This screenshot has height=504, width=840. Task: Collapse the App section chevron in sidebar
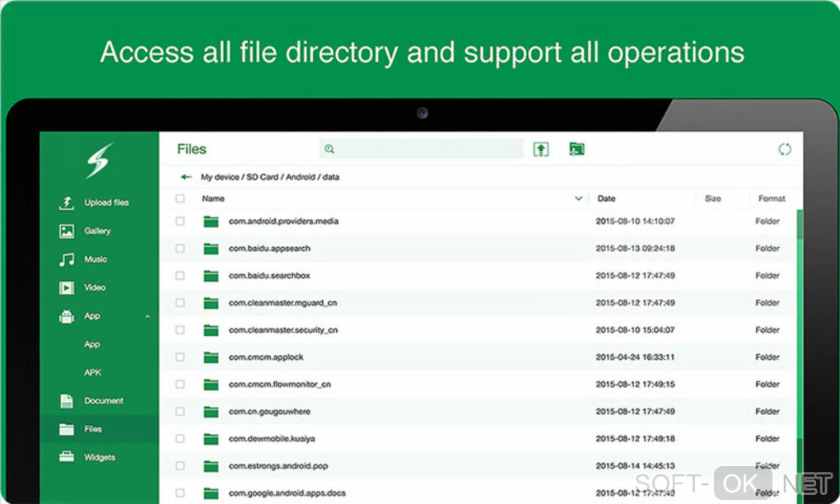(x=147, y=316)
